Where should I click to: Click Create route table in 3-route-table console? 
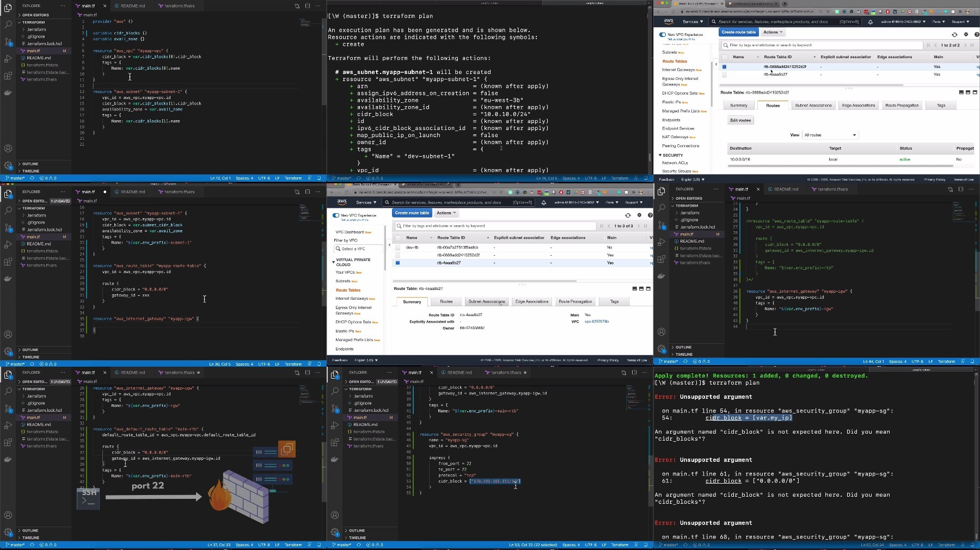(412, 213)
